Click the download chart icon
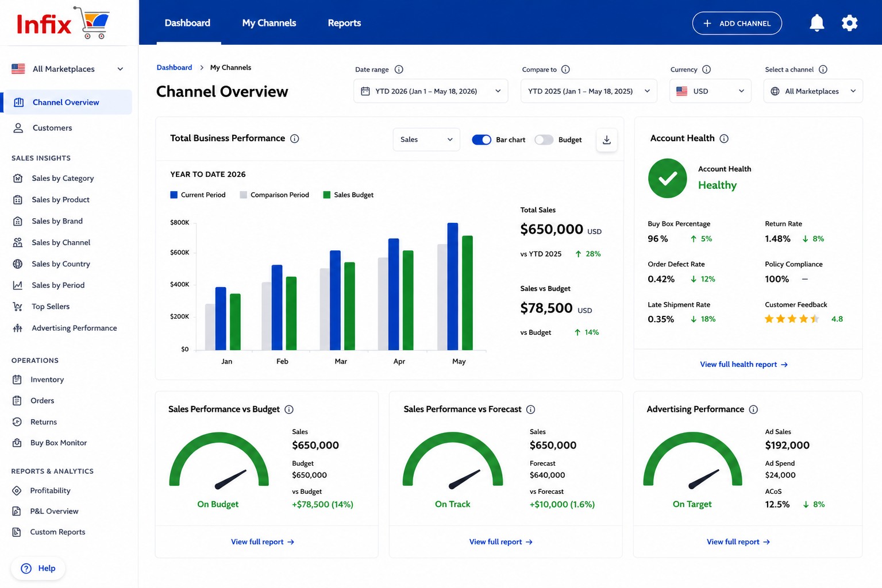This screenshot has height=588, width=882. click(x=607, y=140)
